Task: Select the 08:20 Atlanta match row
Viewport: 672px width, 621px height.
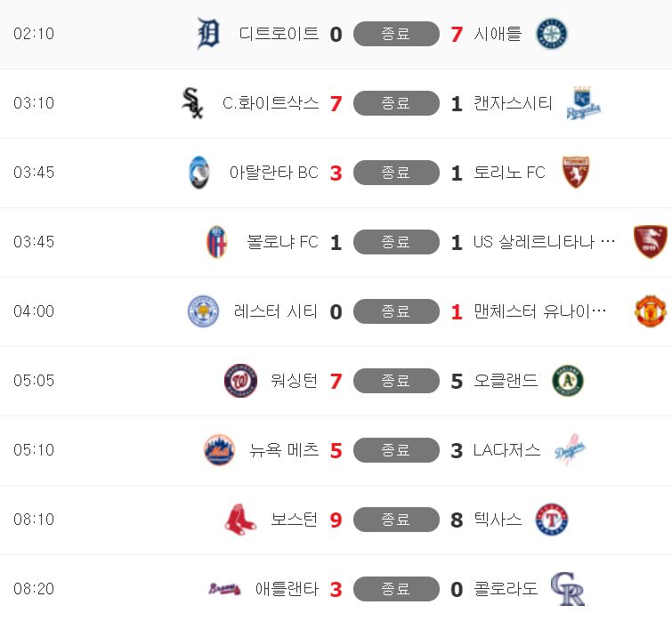Action: 336,588
